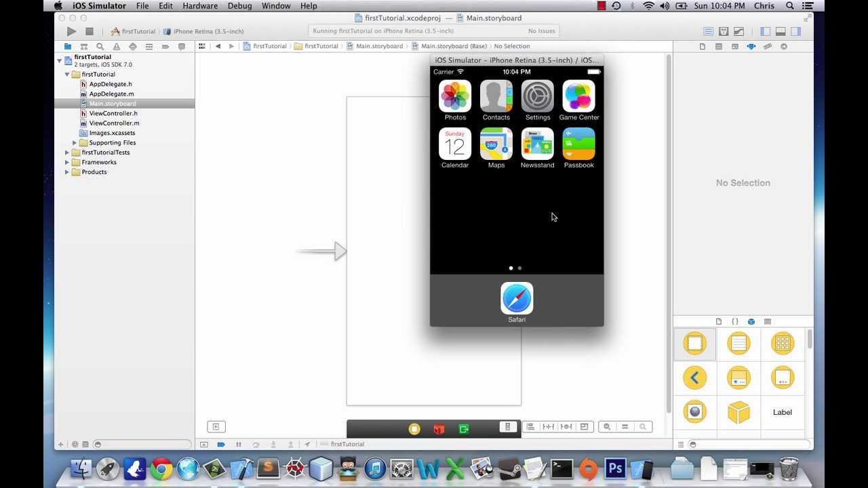868x488 pixels.
Task: Click Main.storyboard (Base) in the jump bar
Action: click(448, 46)
